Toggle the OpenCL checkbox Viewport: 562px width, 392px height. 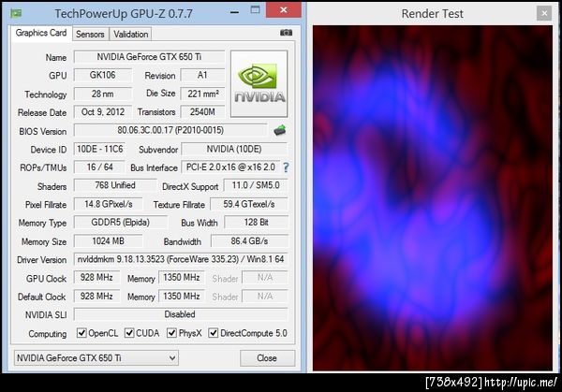coord(81,333)
